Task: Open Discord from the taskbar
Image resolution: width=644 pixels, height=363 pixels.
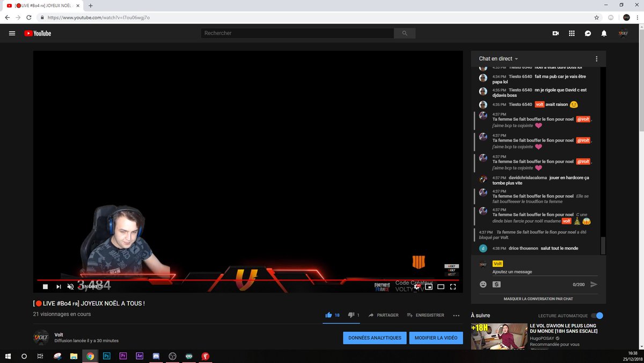Action: tap(156, 356)
